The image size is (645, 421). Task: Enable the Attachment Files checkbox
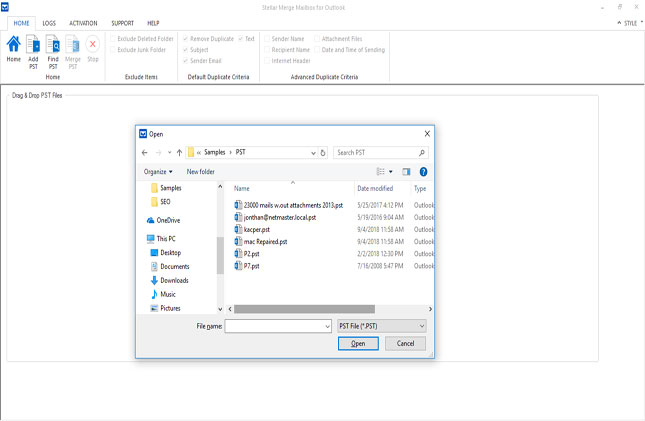pyautogui.click(x=317, y=39)
